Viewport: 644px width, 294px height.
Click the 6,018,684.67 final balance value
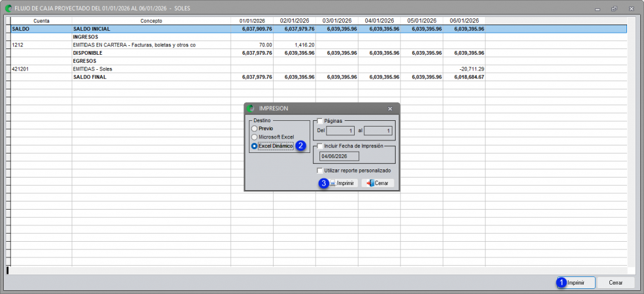(469, 77)
